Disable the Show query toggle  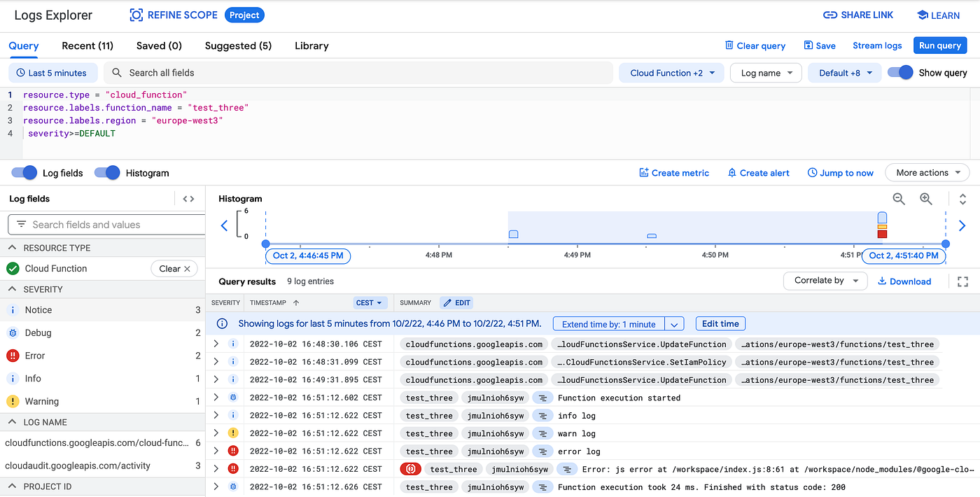pos(902,72)
